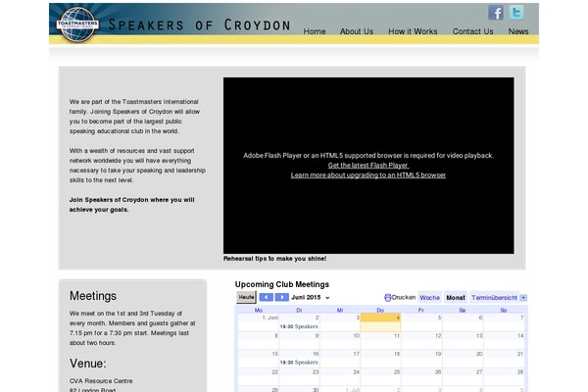Open the 19:30 Speakers event on June 16
The height and width of the screenshot is (392, 588).
point(299,363)
